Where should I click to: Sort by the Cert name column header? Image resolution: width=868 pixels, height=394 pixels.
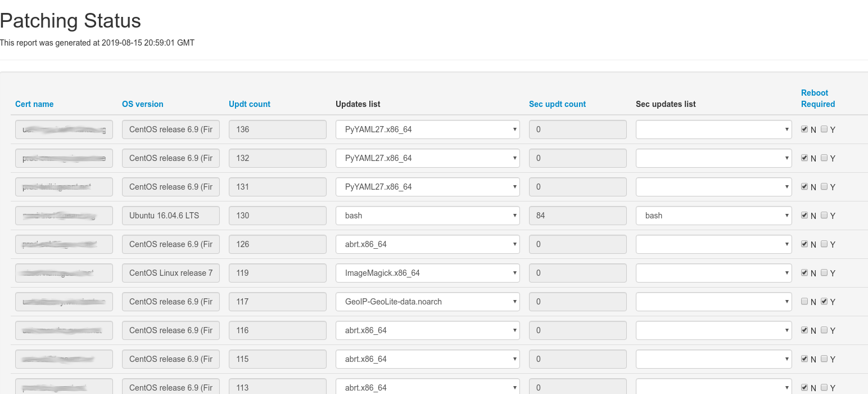tap(34, 104)
